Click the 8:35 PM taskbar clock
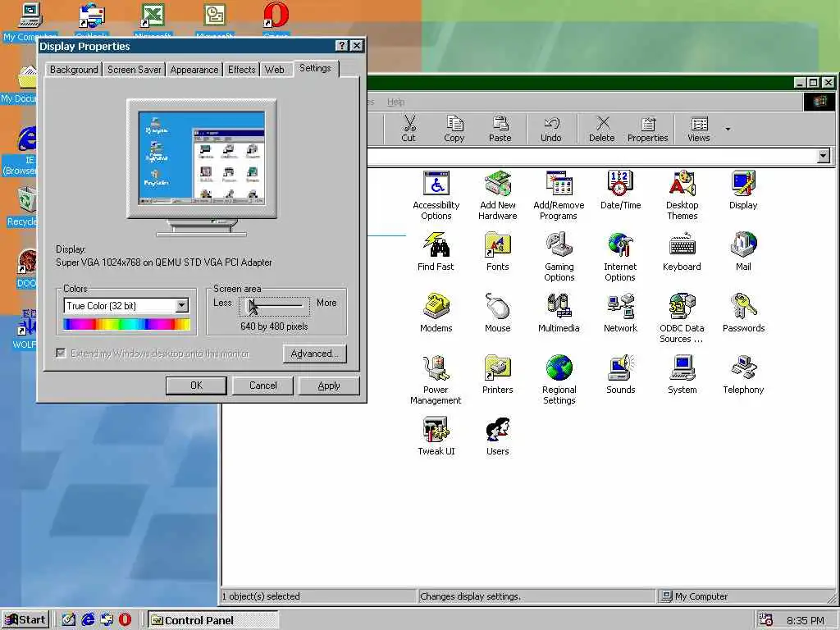The height and width of the screenshot is (630, 840). [x=805, y=620]
